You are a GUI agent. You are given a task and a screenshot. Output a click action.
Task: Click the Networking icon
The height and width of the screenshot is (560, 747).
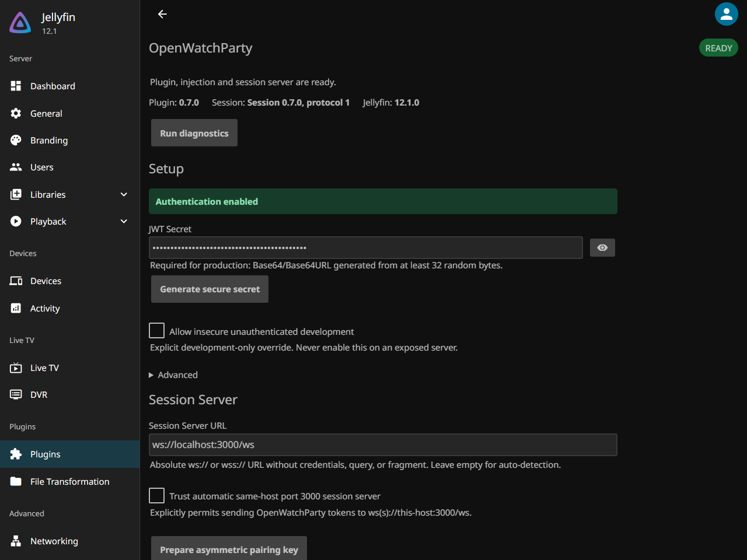16,541
